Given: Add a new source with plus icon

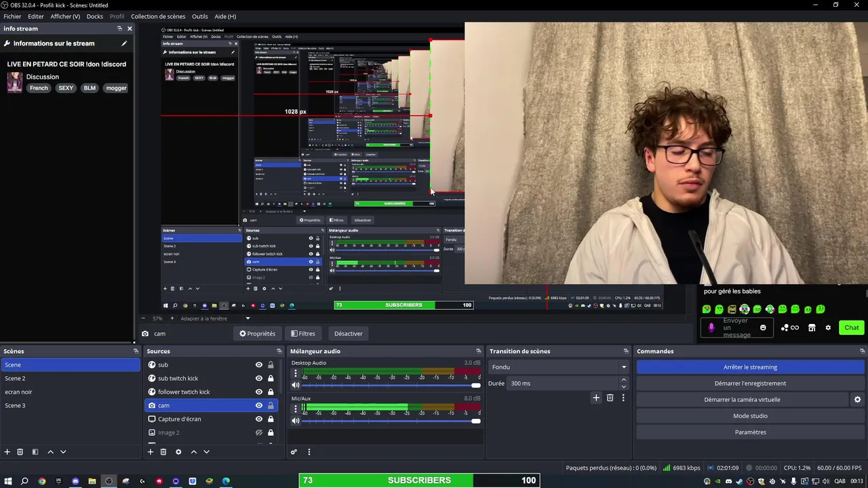Looking at the screenshot, I should point(151,452).
